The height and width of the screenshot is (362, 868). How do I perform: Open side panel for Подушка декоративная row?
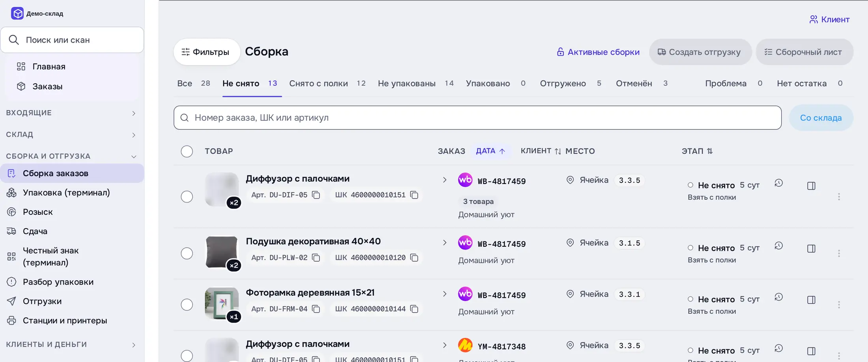(811, 249)
